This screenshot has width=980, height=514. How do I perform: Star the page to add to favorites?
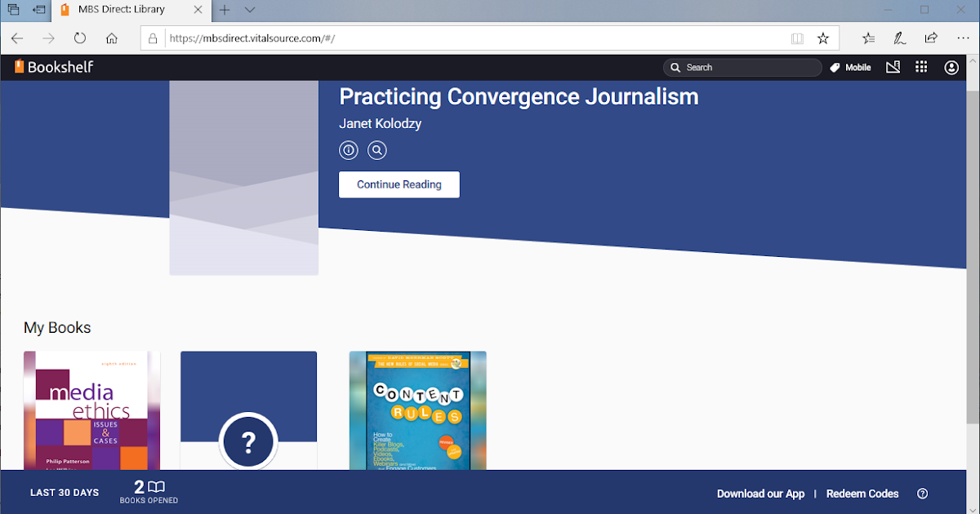(x=823, y=38)
